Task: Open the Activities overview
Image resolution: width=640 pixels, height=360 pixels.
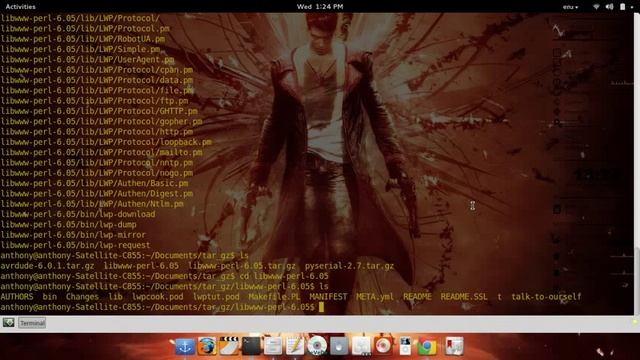Action: 20,7
